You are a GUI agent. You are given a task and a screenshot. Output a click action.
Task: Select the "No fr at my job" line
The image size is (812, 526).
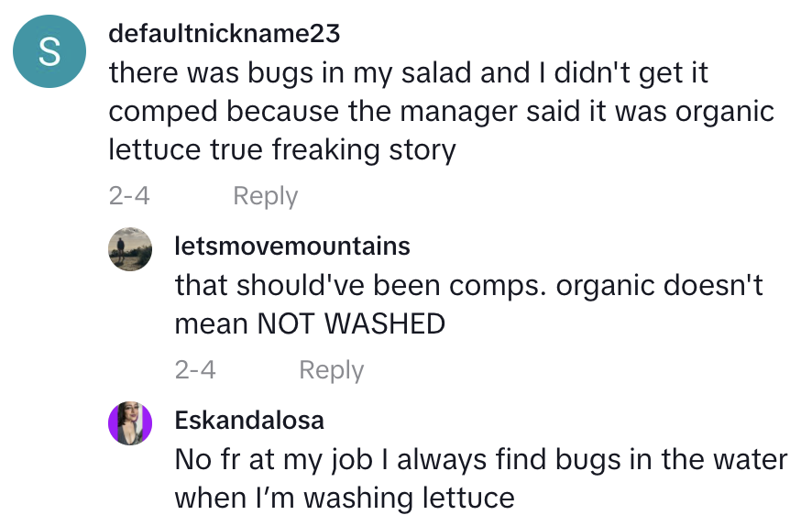[480, 459]
